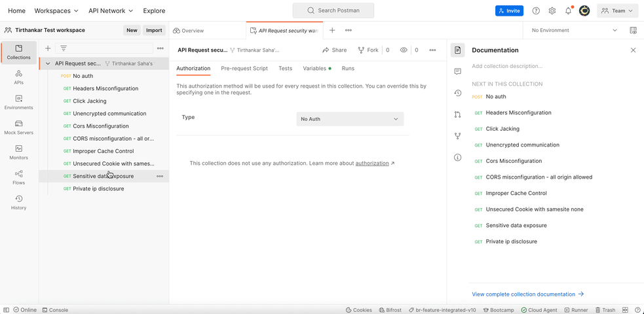This screenshot has height=314, width=644.
Task: Open the authorization Type dropdown showing No Auth
Action: click(350, 119)
